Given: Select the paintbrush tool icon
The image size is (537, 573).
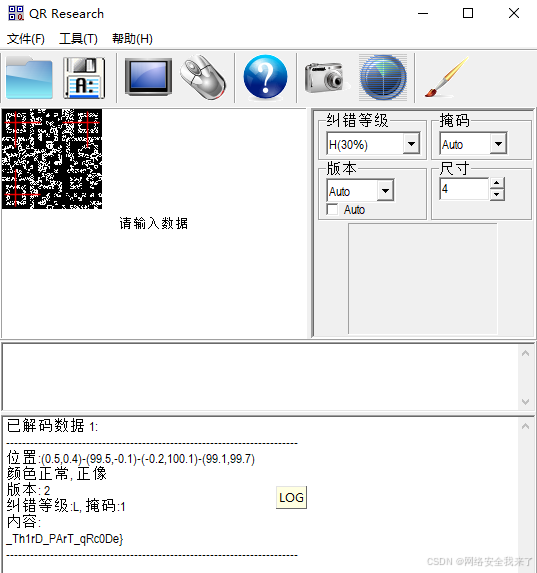Looking at the screenshot, I should coord(447,77).
